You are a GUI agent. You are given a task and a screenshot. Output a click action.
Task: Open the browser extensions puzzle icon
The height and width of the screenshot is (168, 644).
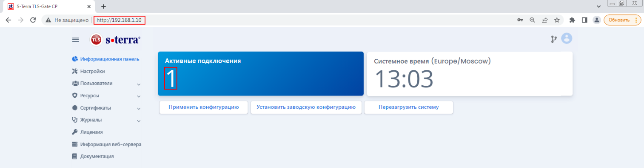572,20
